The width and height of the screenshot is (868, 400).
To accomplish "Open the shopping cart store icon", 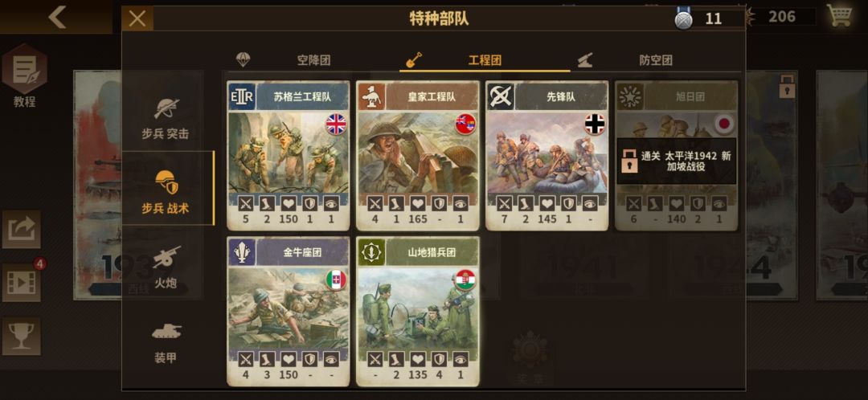I will (x=840, y=16).
